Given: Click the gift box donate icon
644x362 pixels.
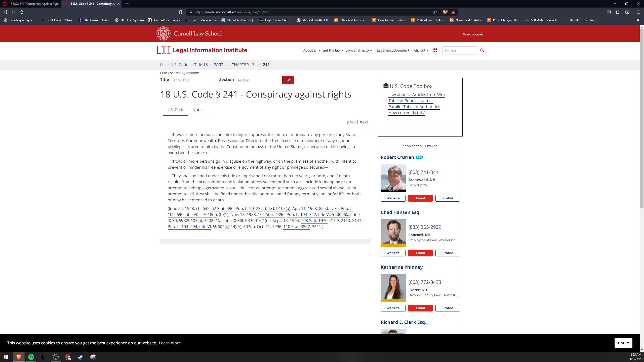Looking at the screenshot, I should click(x=435, y=51).
